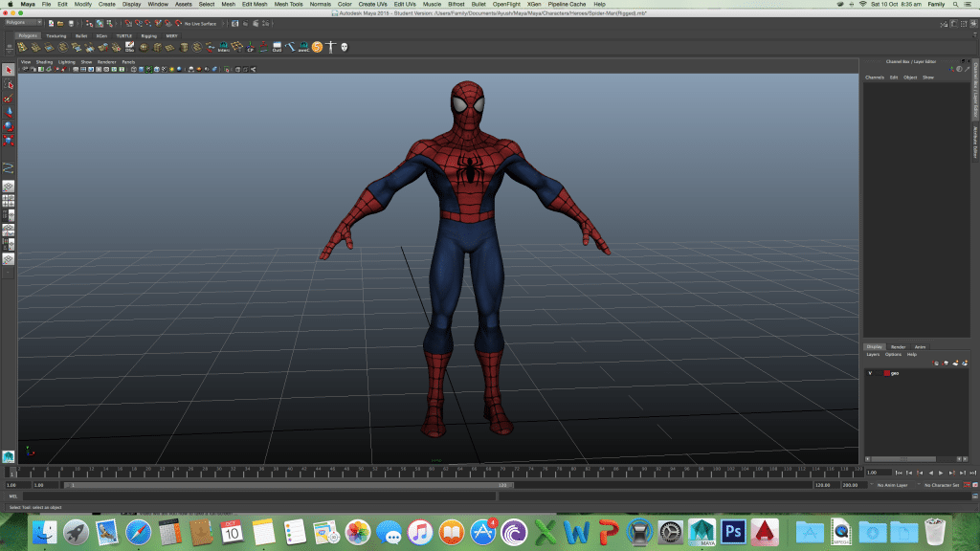Image resolution: width=980 pixels, height=551 pixels.
Task: Open the Mesh Tools menu
Action: (x=288, y=4)
